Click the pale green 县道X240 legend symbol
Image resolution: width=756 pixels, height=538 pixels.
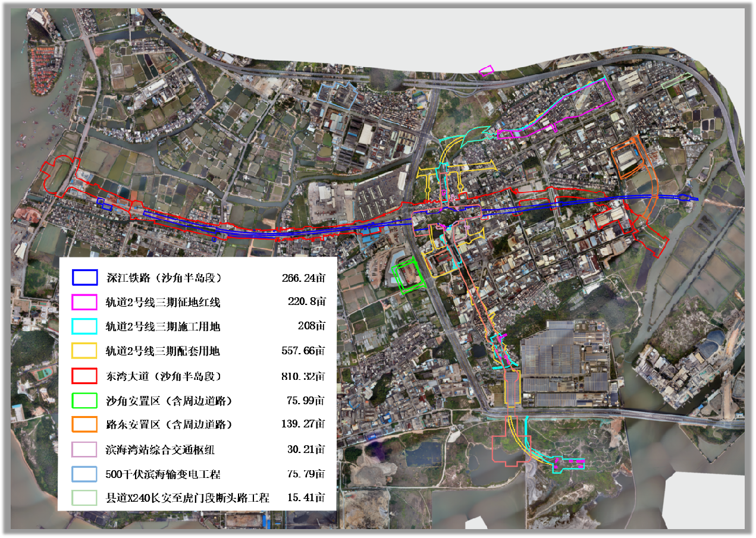pyautogui.click(x=84, y=499)
